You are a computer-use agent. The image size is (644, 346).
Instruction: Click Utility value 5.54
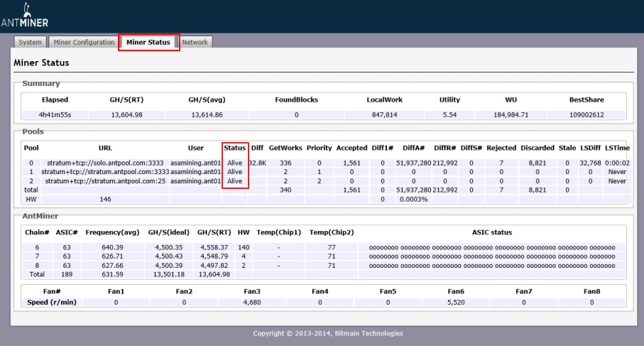tap(449, 115)
